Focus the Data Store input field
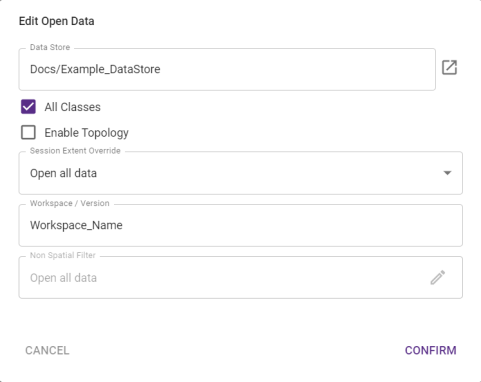The image size is (481, 382). 227,69
